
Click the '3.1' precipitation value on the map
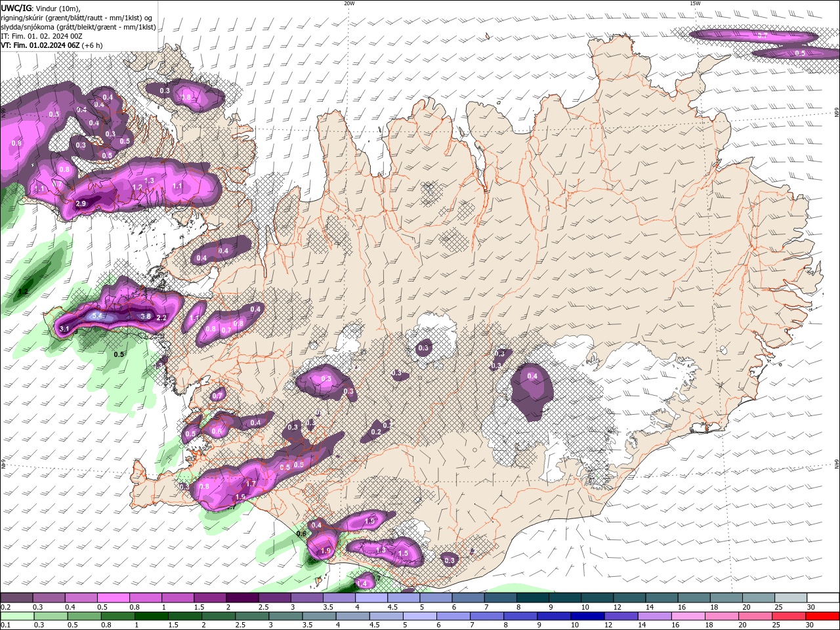pos(64,328)
